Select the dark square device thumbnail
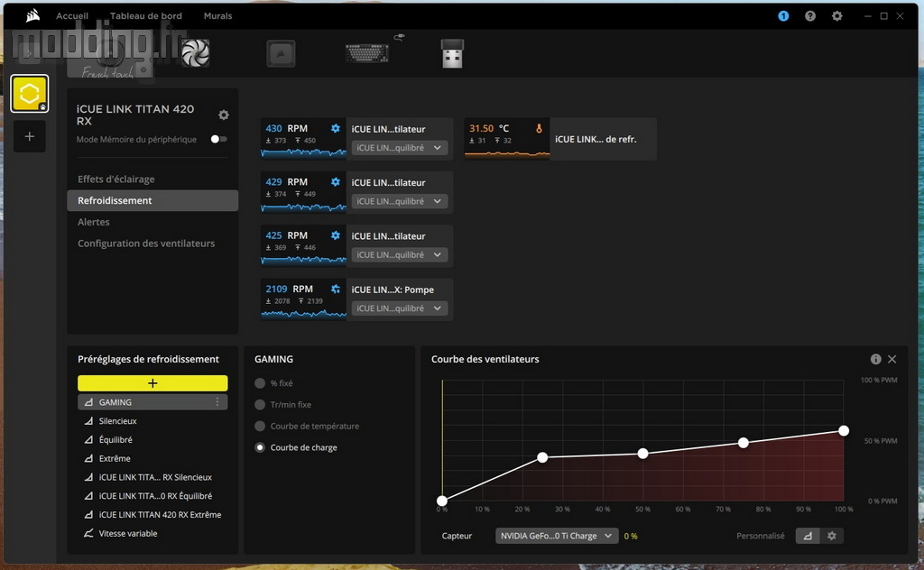Image resolution: width=924 pixels, height=570 pixels. click(x=281, y=53)
